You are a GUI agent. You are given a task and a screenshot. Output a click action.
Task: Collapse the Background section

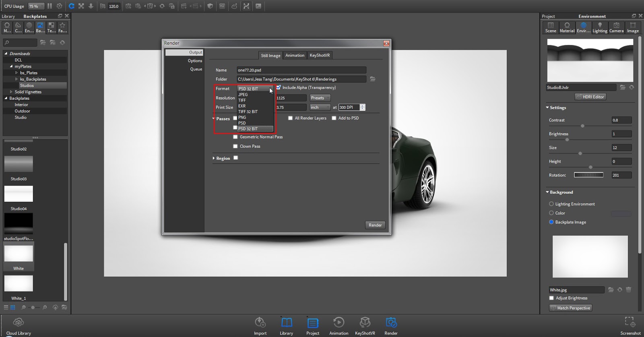[x=547, y=192]
